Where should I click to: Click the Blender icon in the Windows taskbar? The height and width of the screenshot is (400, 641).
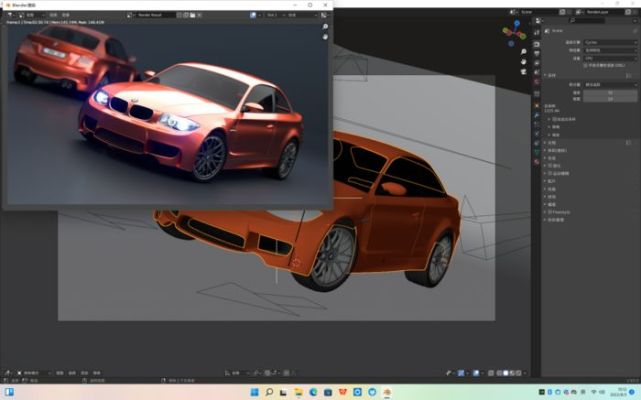385,391
